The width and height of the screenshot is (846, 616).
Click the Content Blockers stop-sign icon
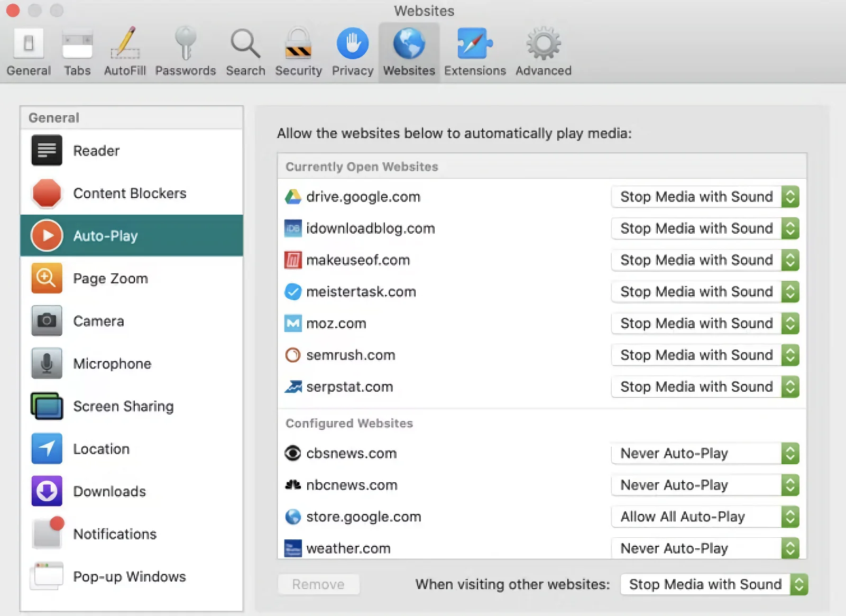pyautogui.click(x=47, y=193)
